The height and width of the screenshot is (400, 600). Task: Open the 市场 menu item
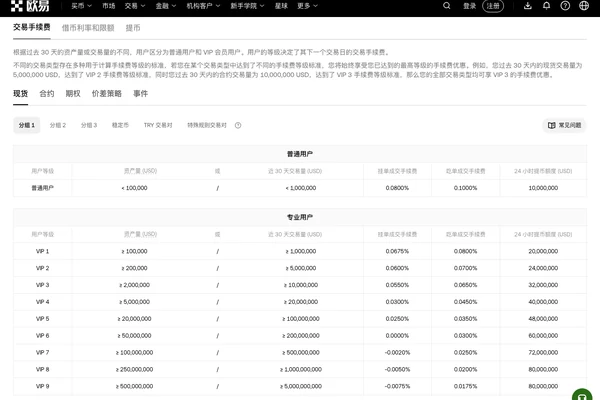click(109, 6)
